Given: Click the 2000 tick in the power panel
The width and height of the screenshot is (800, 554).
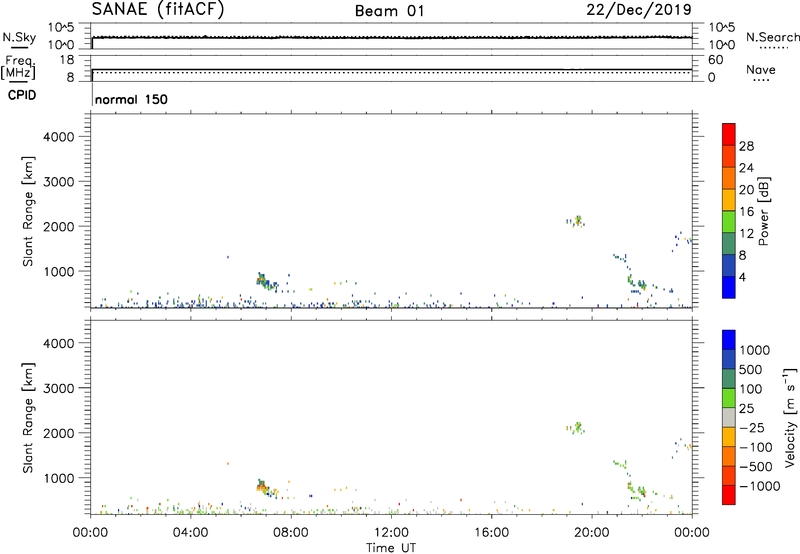Looking at the screenshot, I should (x=58, y=226).
